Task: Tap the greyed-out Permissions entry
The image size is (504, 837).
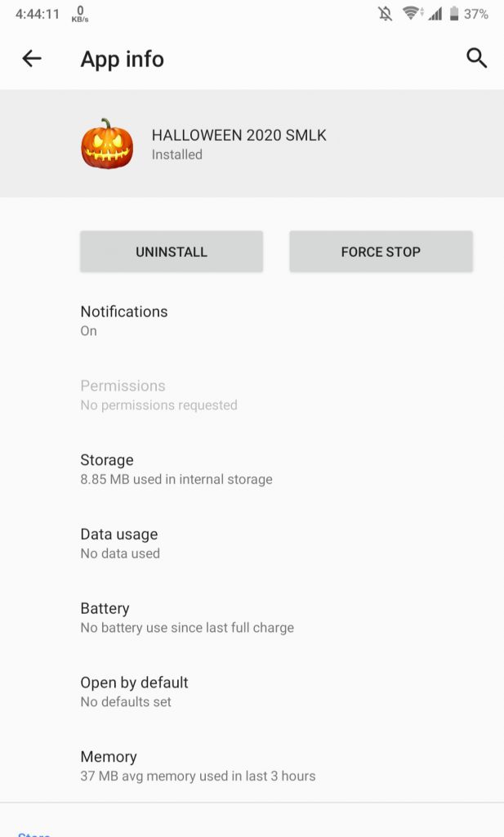Action: [252, 395]
